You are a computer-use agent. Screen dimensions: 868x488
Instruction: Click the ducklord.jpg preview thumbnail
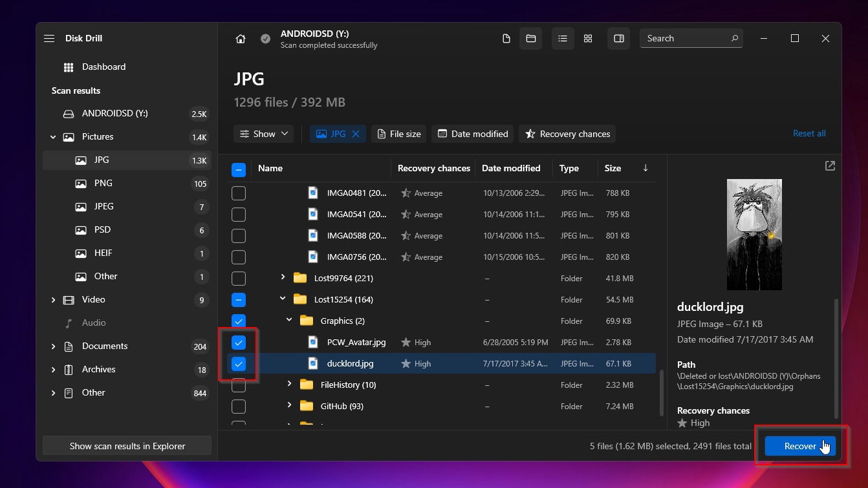pos(754,235)
